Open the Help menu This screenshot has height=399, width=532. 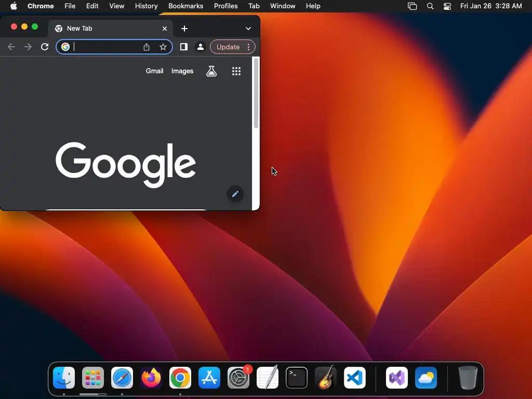[x=313, y=6]
